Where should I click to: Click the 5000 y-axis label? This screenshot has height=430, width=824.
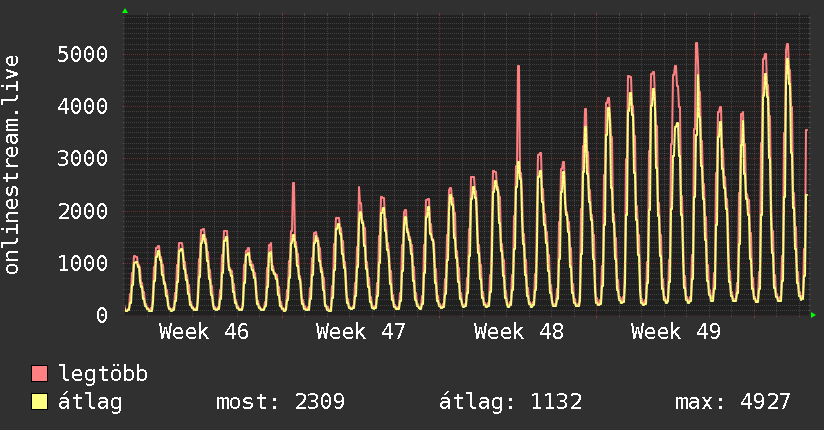point(82,54)
